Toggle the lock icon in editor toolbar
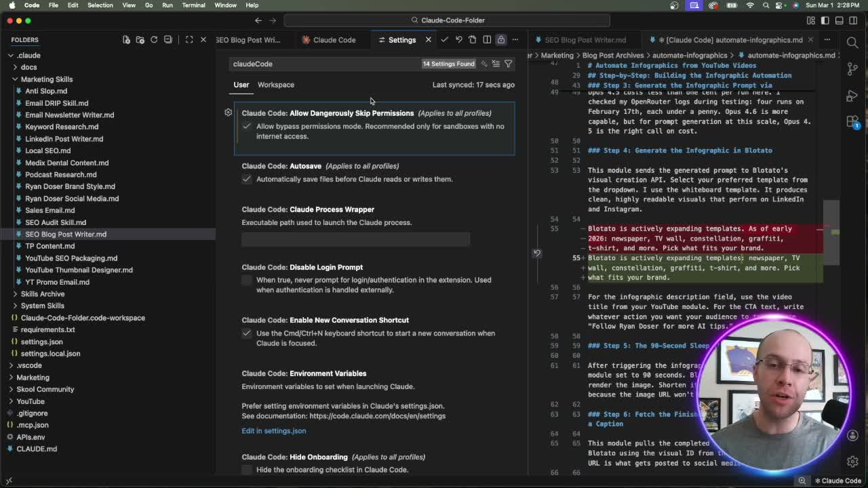Screen dimensions: 868x488 pos(501,40)
